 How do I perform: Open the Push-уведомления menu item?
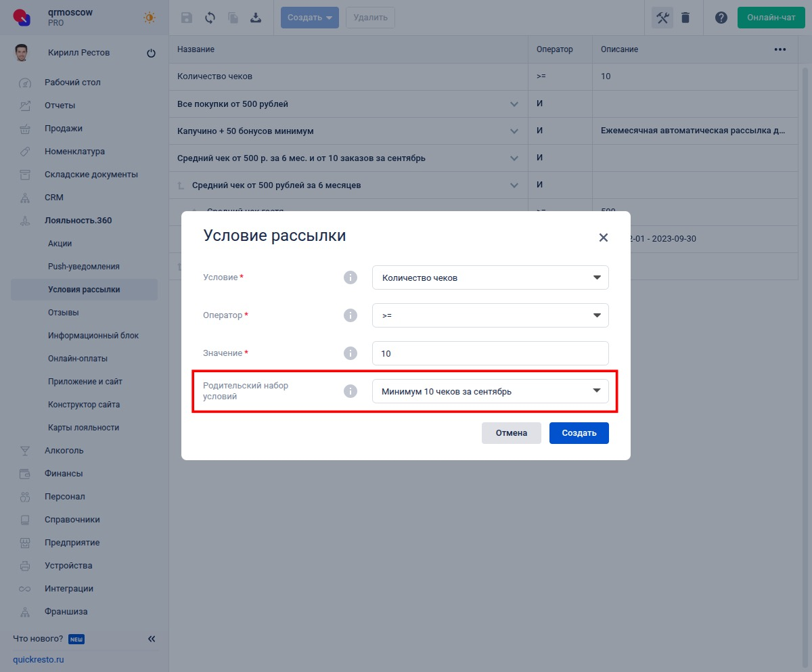(x=84, y=267)
